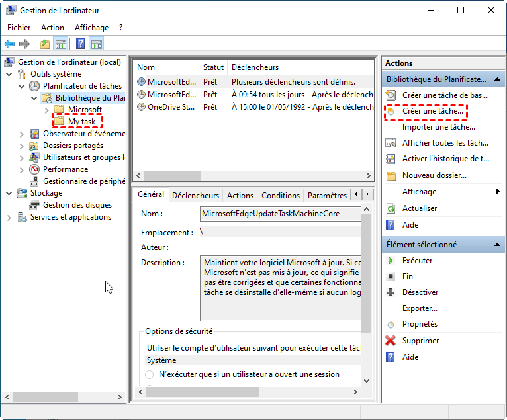This screenshot has width=507, height=420.
Task: Click the Help toolbar icon
Action: (x=80, y=44)
